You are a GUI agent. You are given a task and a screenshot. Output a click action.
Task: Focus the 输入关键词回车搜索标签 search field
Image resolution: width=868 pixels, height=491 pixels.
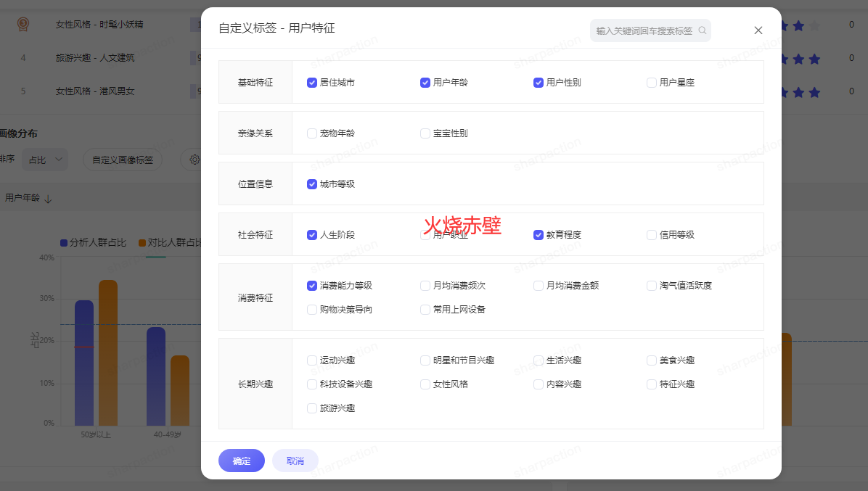coord(650,30)
